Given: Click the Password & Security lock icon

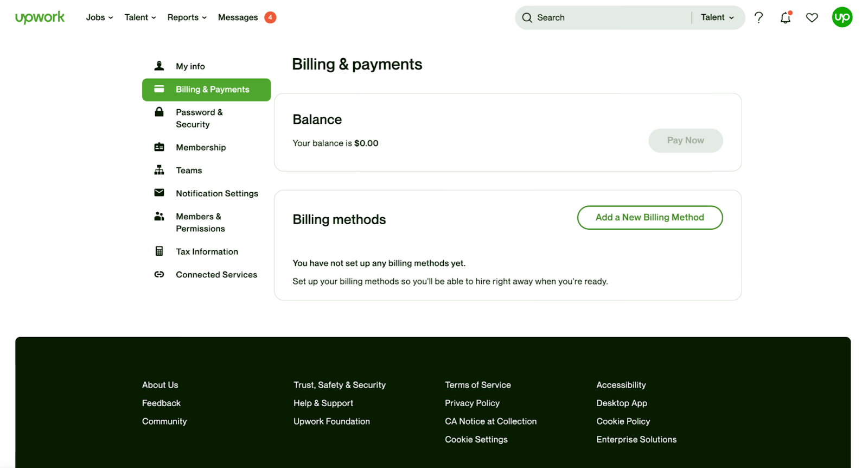Looking at the screenshot, I should pyautogui.click(x=159, y=112).
